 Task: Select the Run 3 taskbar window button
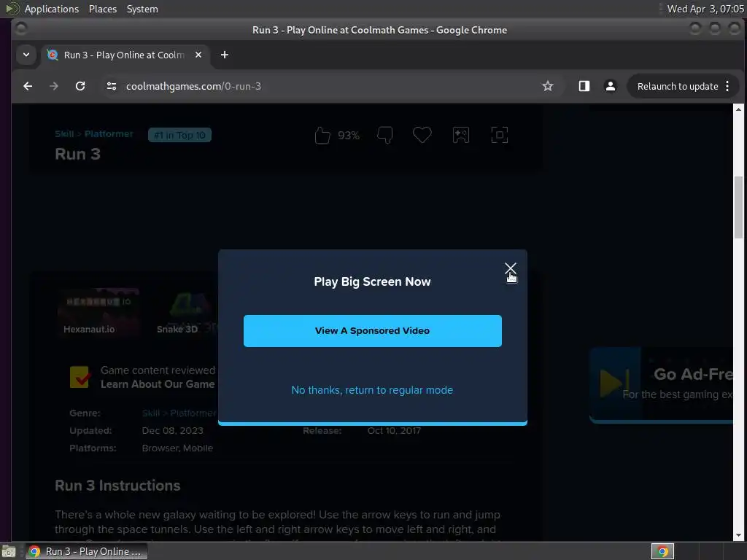click(x=86, y=551)
